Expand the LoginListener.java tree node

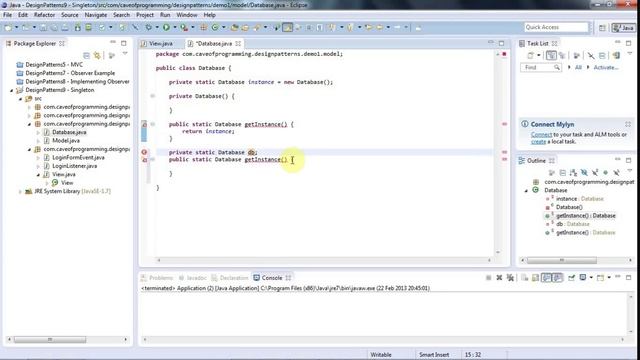point(38,166)
